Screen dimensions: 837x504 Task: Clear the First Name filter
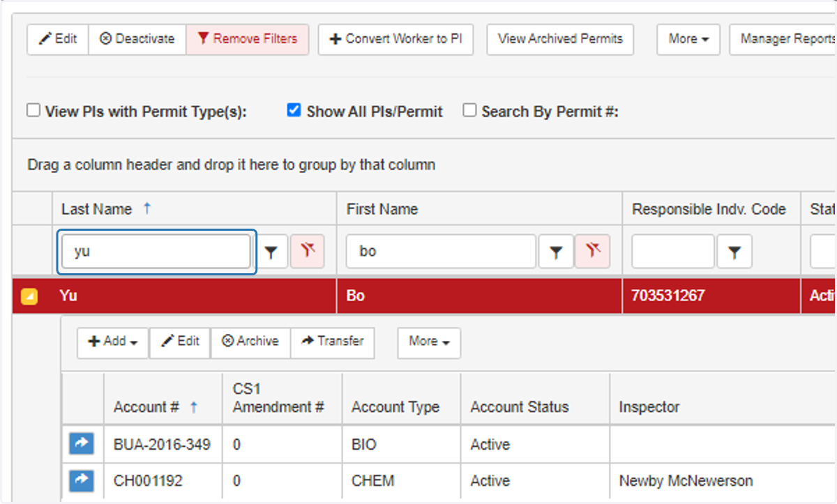[592, 252]
